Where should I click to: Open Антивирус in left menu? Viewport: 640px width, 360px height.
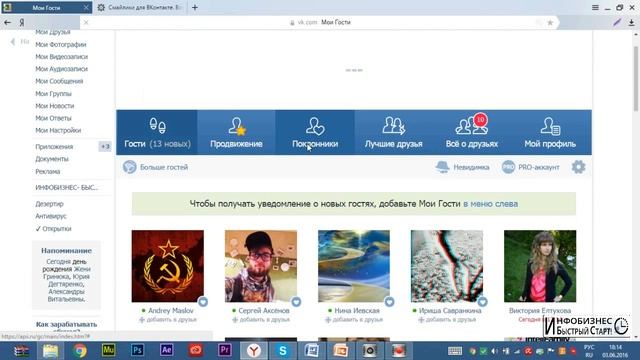(51, 216)
